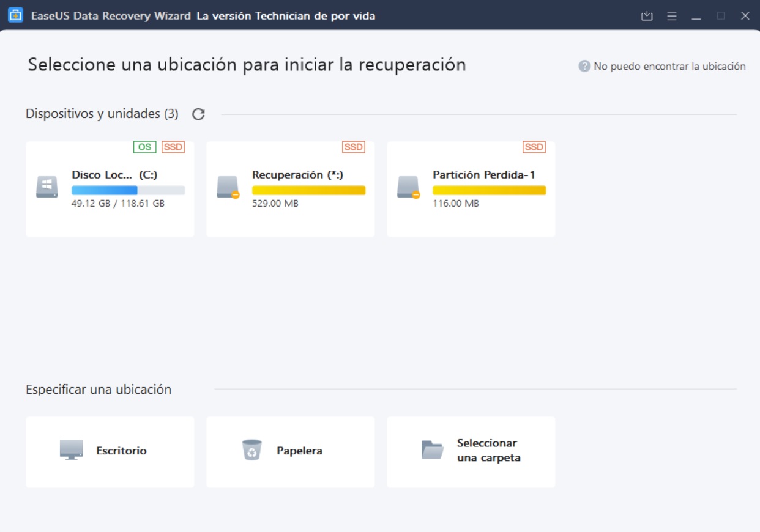Click the drive icon beside Recuperación (*:)
This screenshot has height=532, width=760.
tap(228, 187)
